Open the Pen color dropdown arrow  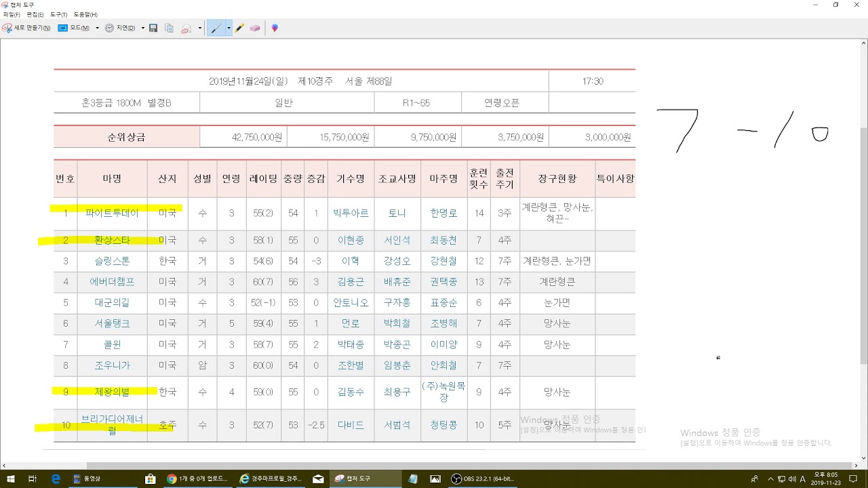229,28
